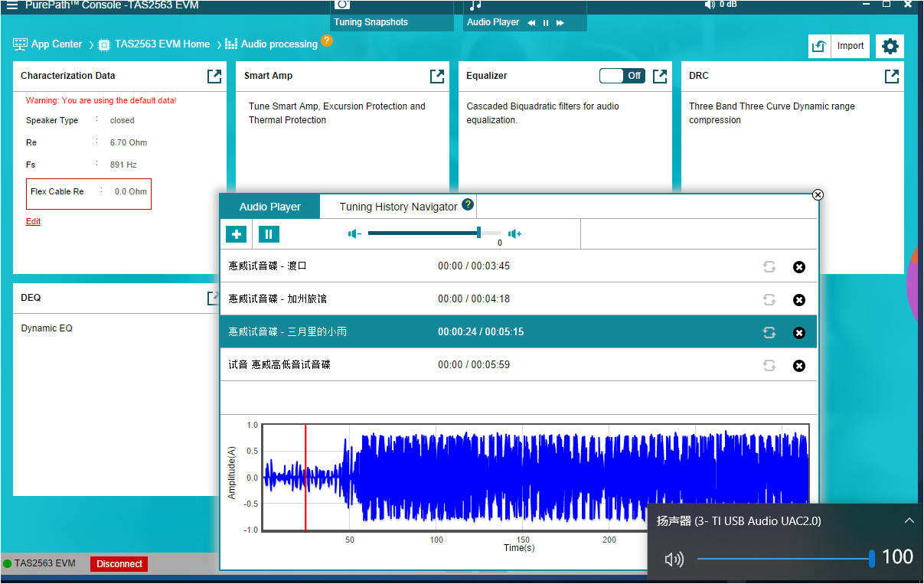
Task: Click the Flex Cable Re value box
Action: click(89, 194)
